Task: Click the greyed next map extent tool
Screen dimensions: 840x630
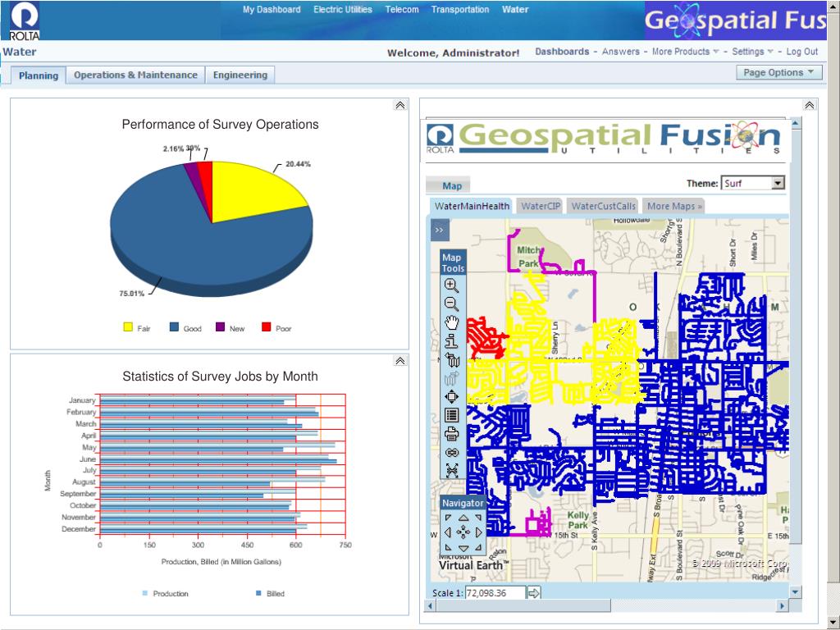Action: [452, 378]
